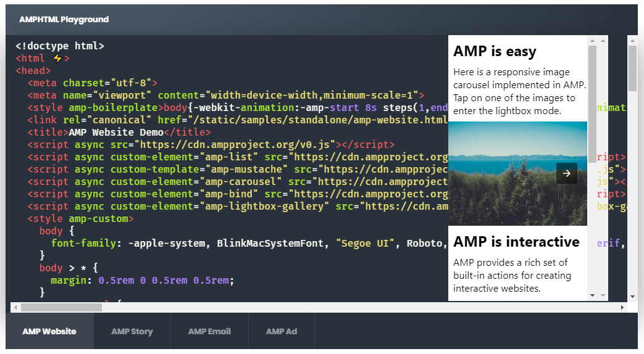Click the horizontal scrollbar thumb of code editor
The width and height of the screenshot is (644, 354).
61,307
